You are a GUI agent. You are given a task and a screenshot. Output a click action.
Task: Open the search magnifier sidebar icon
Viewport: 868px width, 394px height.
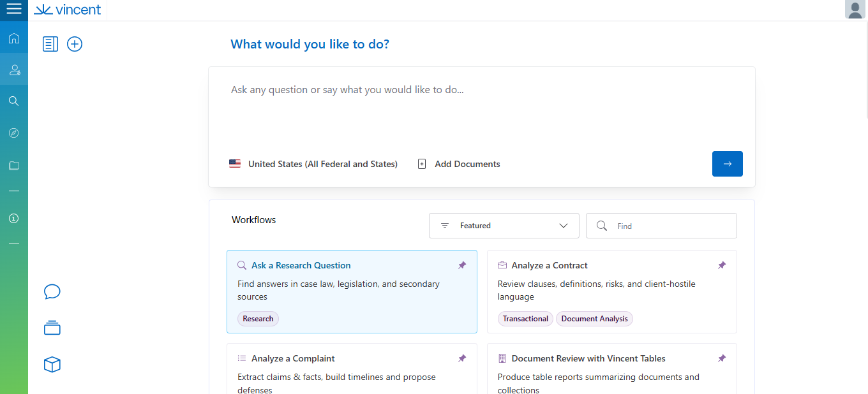tap(13, 101)
